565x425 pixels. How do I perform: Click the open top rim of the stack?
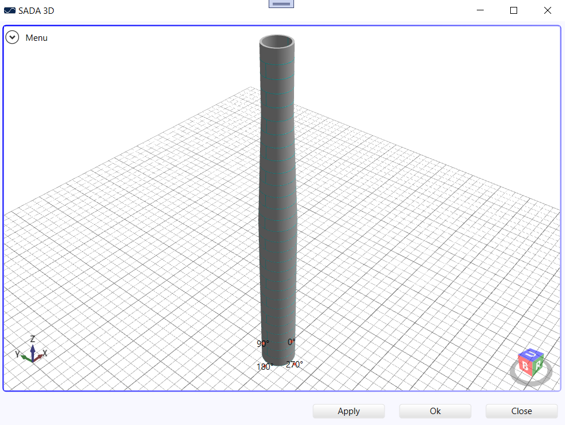click(x=277, y=41)
